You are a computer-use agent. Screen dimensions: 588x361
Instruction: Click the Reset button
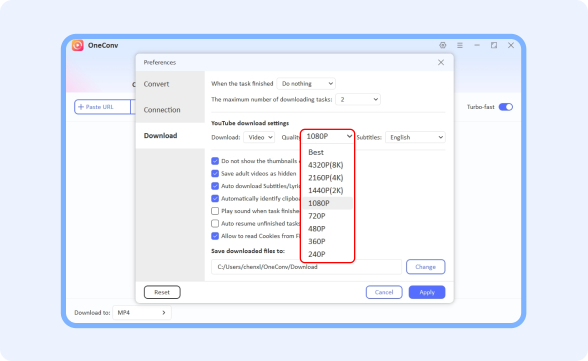click(162, 292)
